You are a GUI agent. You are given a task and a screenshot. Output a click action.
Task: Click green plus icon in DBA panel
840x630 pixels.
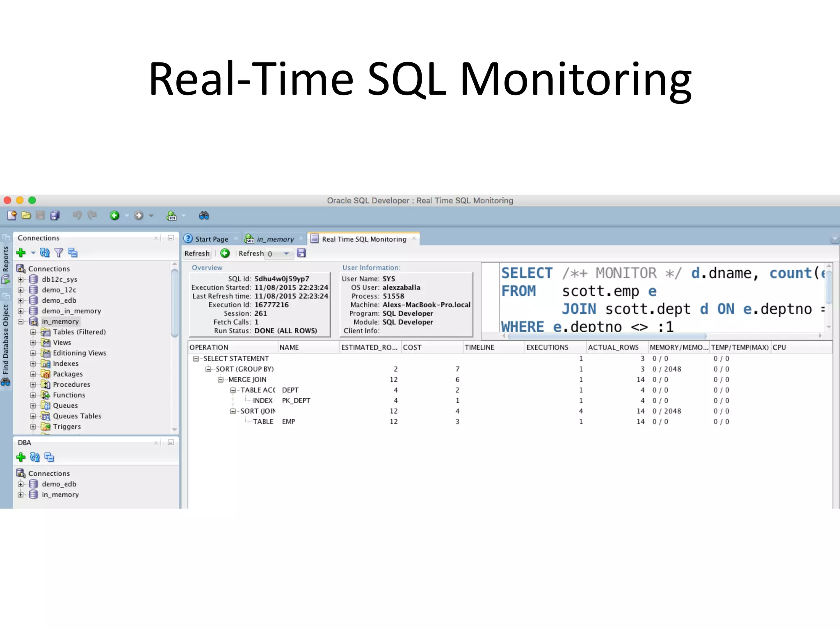(x=21, y=457)
